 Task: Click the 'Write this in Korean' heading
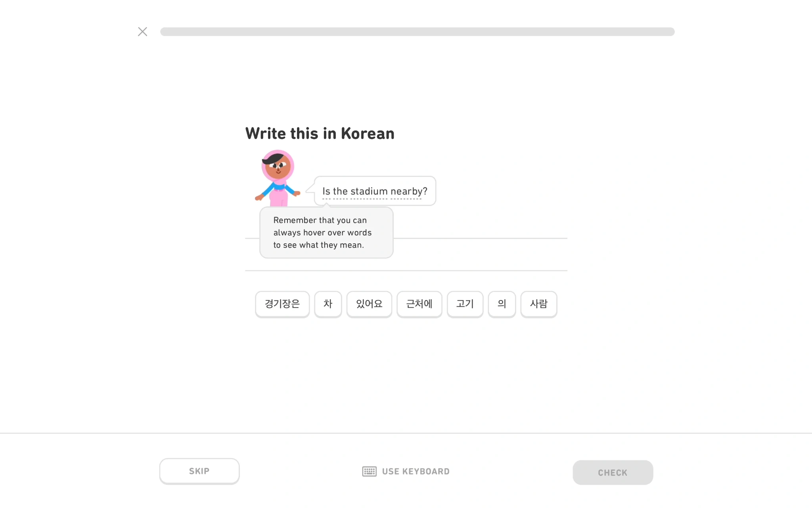pyautogui.click(x=320, y=133)
